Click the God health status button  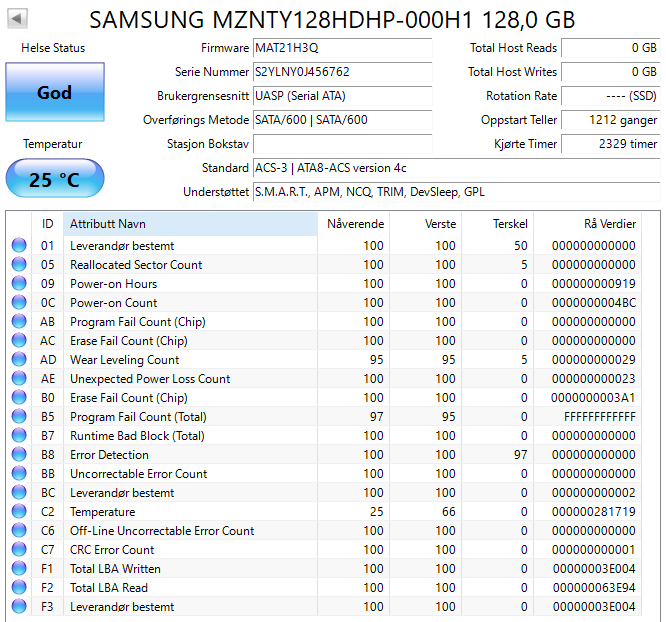point(54,92)
